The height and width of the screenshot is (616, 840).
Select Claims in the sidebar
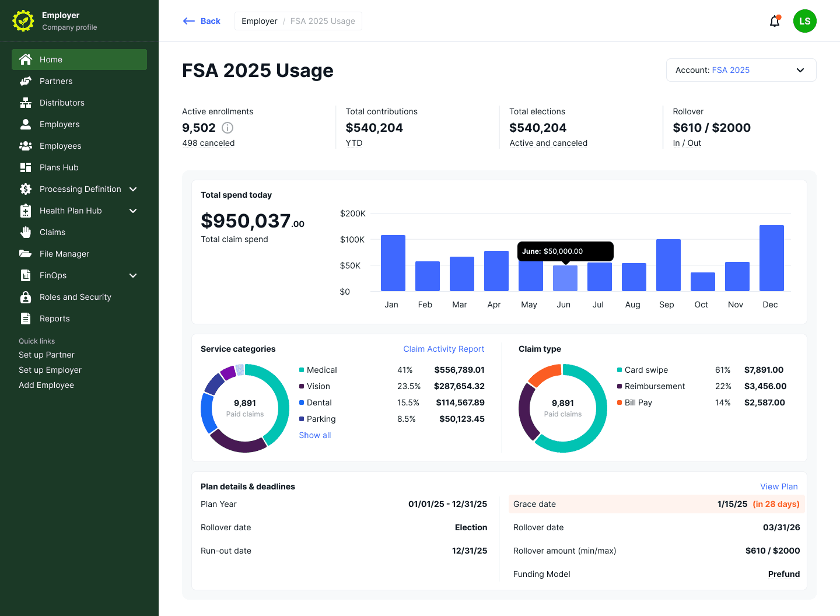click(x=79, y=232)
